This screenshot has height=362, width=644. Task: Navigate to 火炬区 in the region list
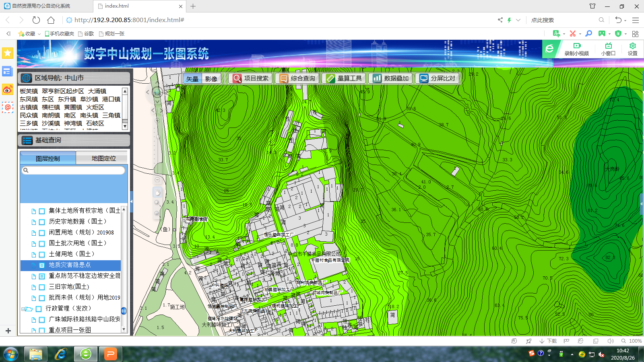pos(95,107)
